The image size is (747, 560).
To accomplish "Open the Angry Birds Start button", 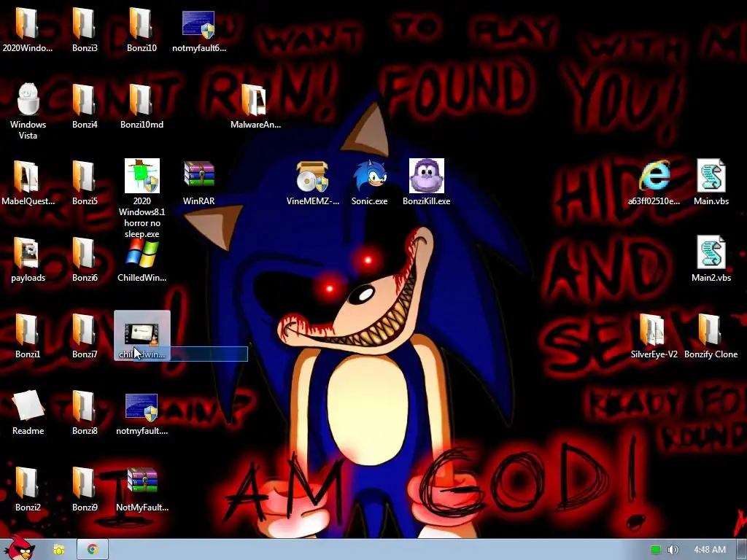I will (20, 548).
